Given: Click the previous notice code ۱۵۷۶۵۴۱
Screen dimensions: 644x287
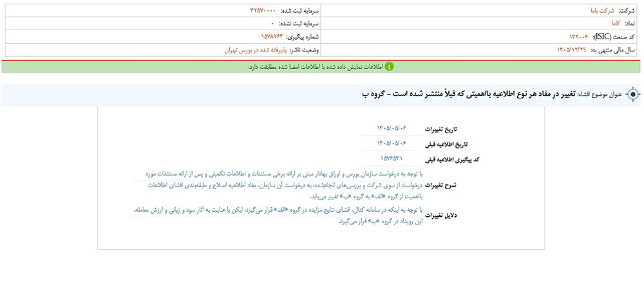Looking at the screenshot, I should pos(392,158).
